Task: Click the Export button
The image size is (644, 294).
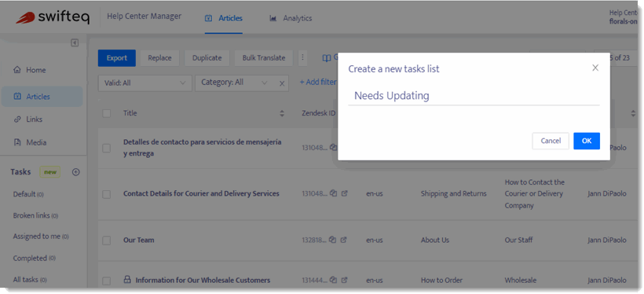Action: pyautogui.click(x=117, y=58)
